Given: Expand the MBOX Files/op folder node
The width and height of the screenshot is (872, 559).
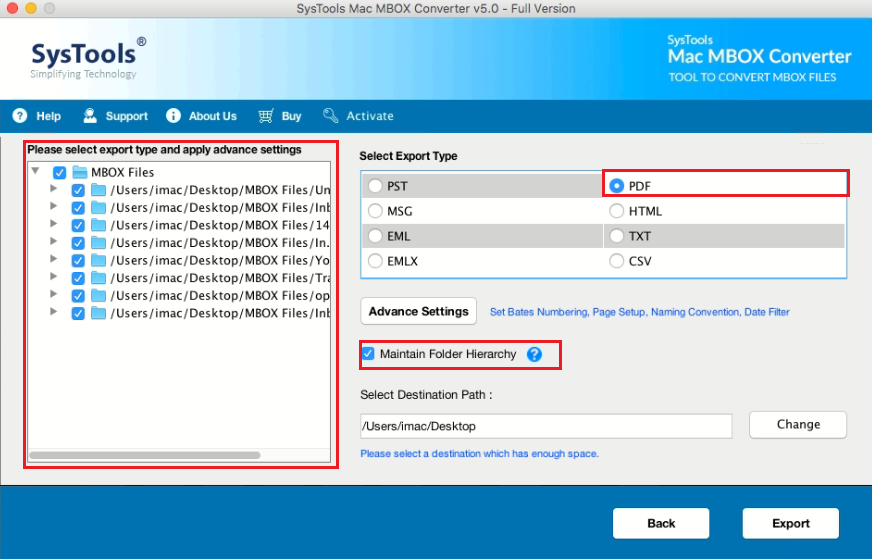Looking at the screenshot, I should (53, 294).
